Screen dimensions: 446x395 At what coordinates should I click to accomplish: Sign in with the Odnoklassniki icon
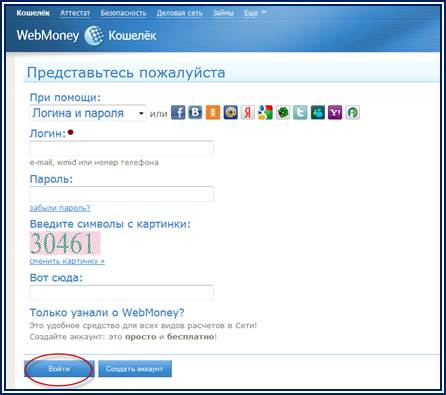213,113
